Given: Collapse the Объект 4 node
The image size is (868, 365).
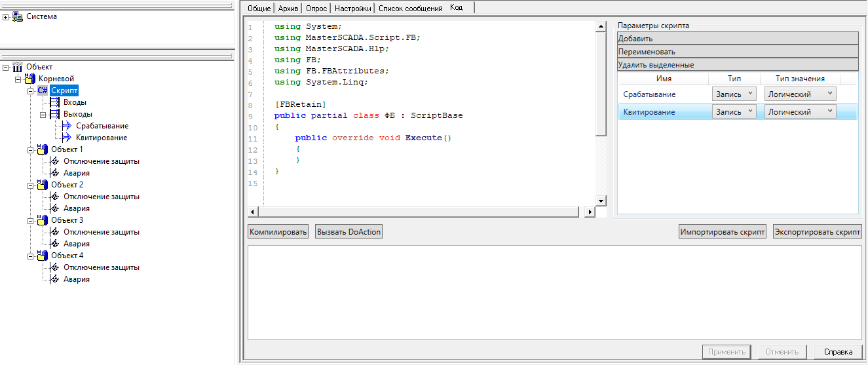Looking at the screenshot, I should 31,256.
